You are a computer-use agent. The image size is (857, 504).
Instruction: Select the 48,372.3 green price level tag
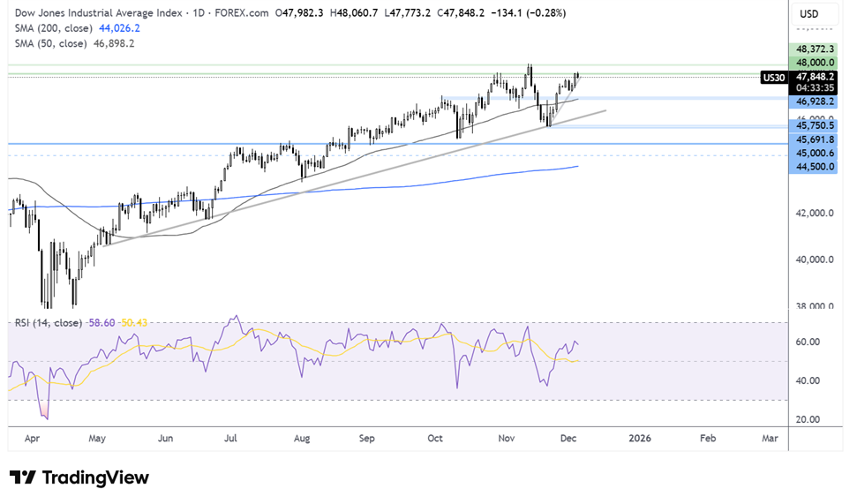pyautogui.click(x=813, y=49)
